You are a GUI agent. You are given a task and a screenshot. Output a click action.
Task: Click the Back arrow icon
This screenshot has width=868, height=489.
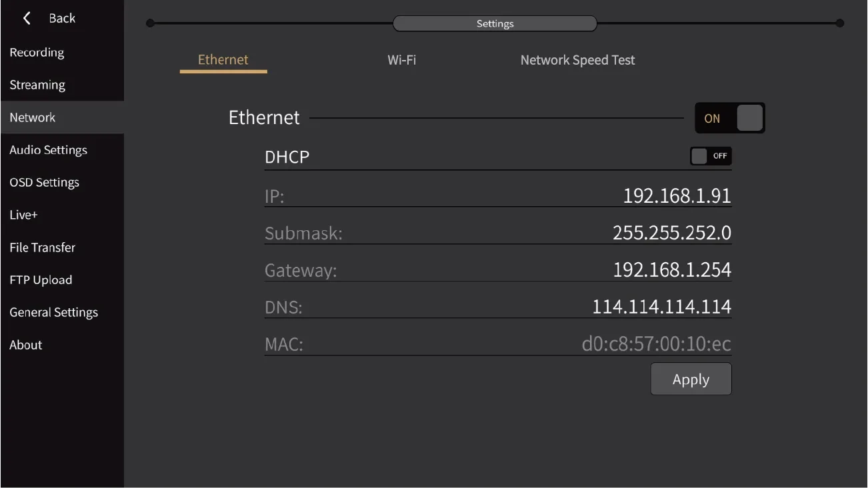point(27,18)
